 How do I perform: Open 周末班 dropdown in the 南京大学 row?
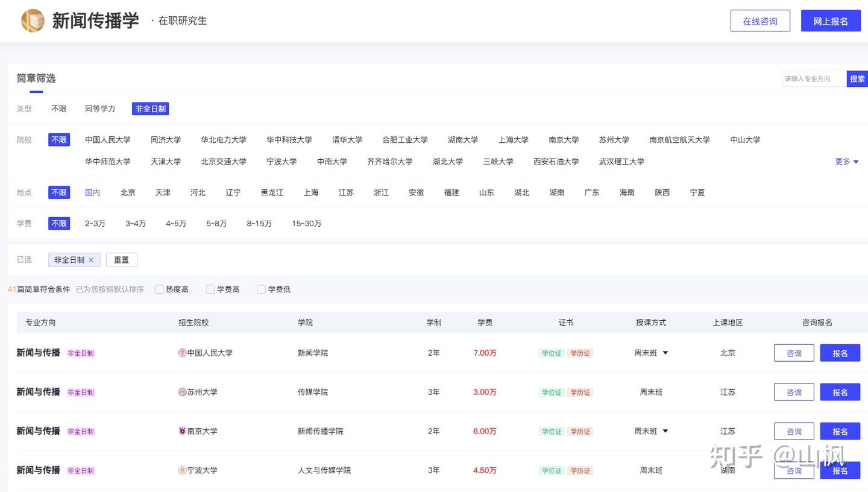pyautogui.click(x=665, y=431)
